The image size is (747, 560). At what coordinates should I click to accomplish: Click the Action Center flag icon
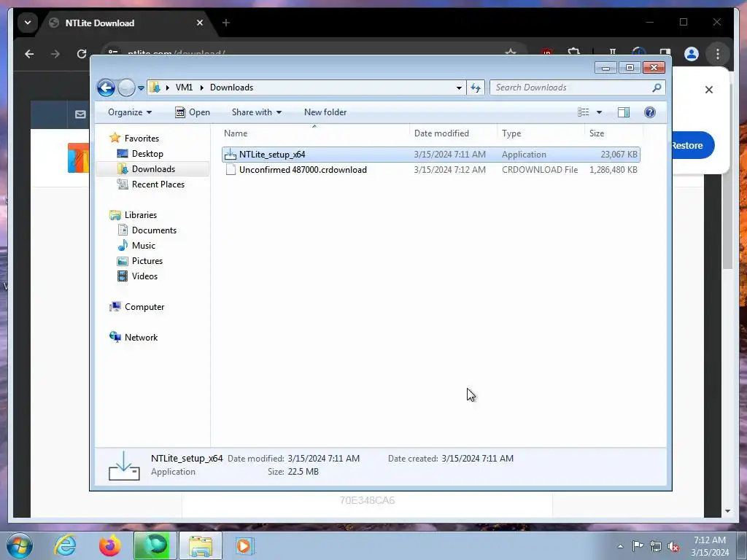point(638,546)
